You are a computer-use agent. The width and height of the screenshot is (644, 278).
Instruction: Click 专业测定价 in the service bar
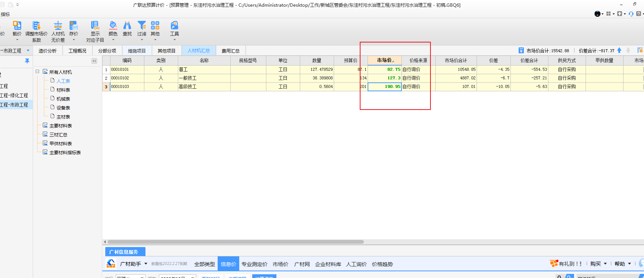pyautogui.click(x=254, y=264)
